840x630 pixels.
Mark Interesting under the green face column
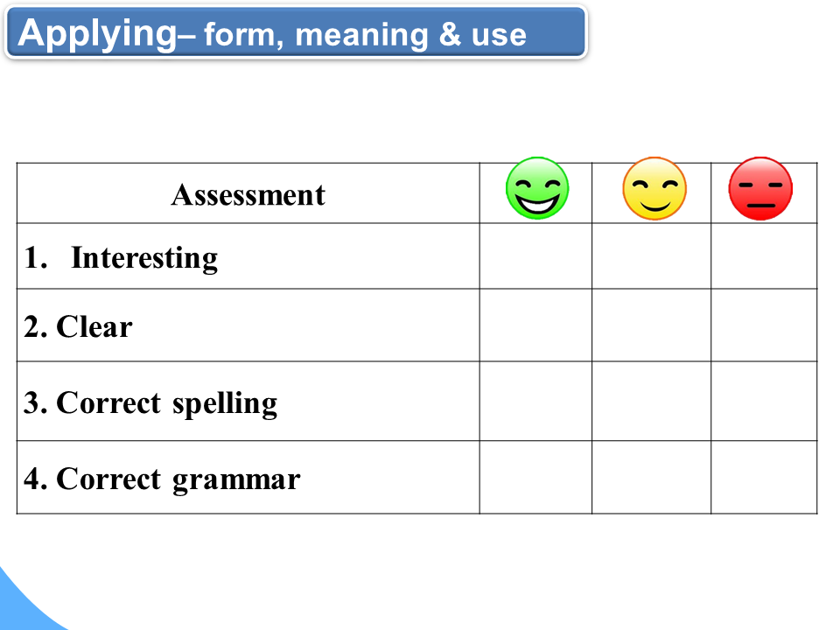click(535, 256)
